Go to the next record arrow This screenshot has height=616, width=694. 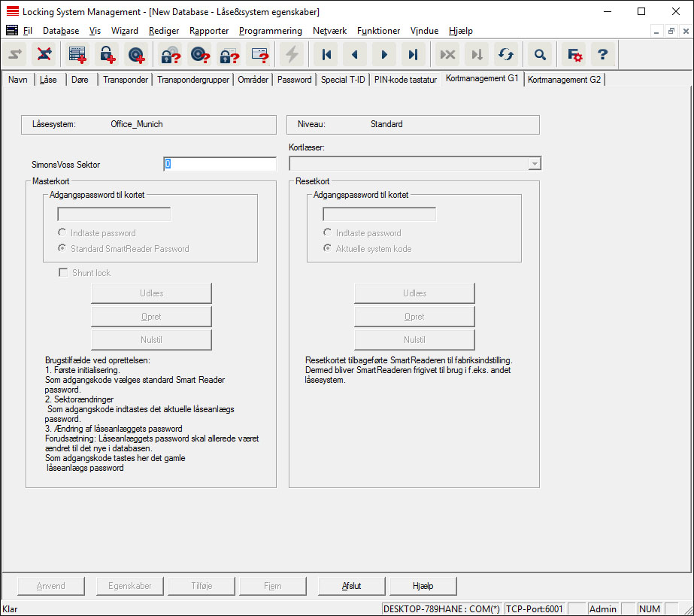[384, 54]
